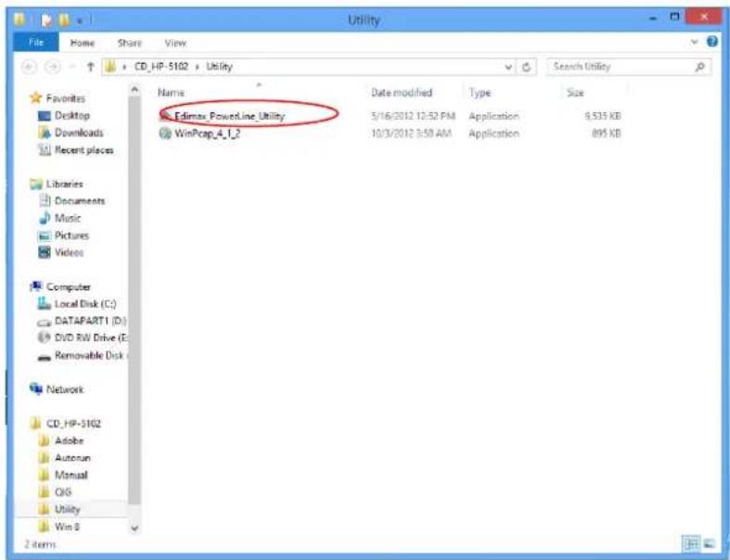Click the navigation pane scroll up arrow
This screenshot has height=560, width=730.
pos(134,89)
